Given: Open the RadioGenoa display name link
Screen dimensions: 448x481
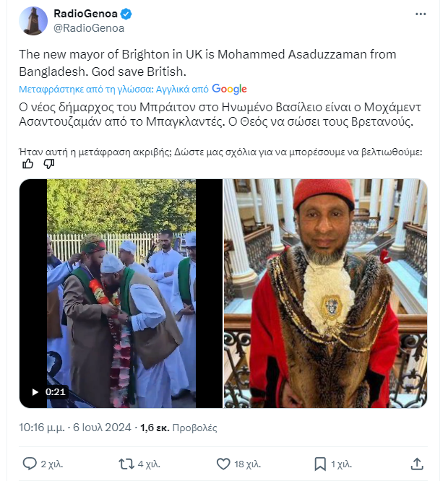Looking at the screenshot, I should [85, 14].
